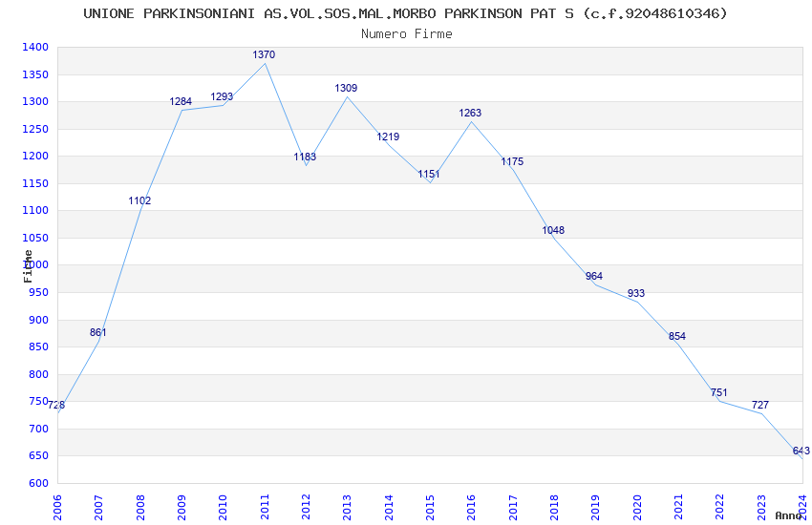Select the 2017 x-axis label
This screenshot has height=525, width=812.
(x=513, y=508)
